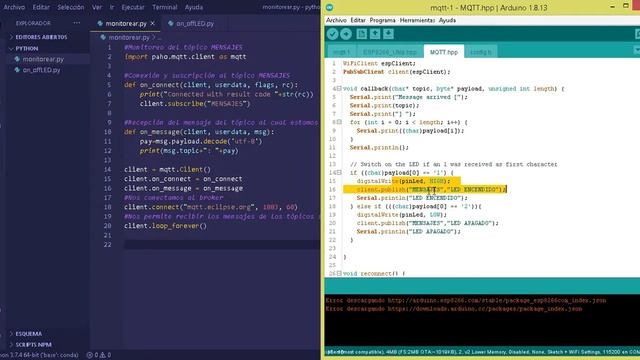
Task: Open VS Code Archivo menu
Action: point(14,7)
